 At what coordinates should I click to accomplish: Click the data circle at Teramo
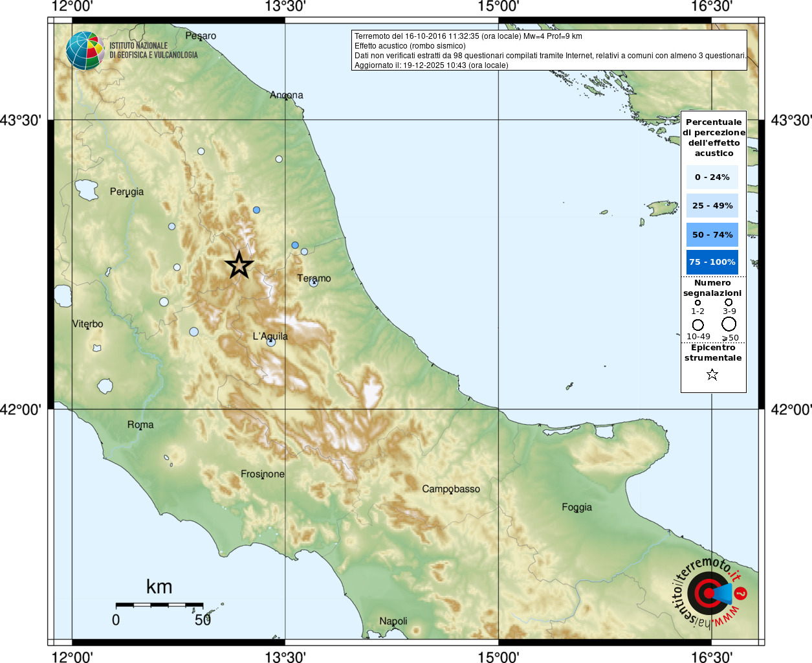[x=313, y=282]
